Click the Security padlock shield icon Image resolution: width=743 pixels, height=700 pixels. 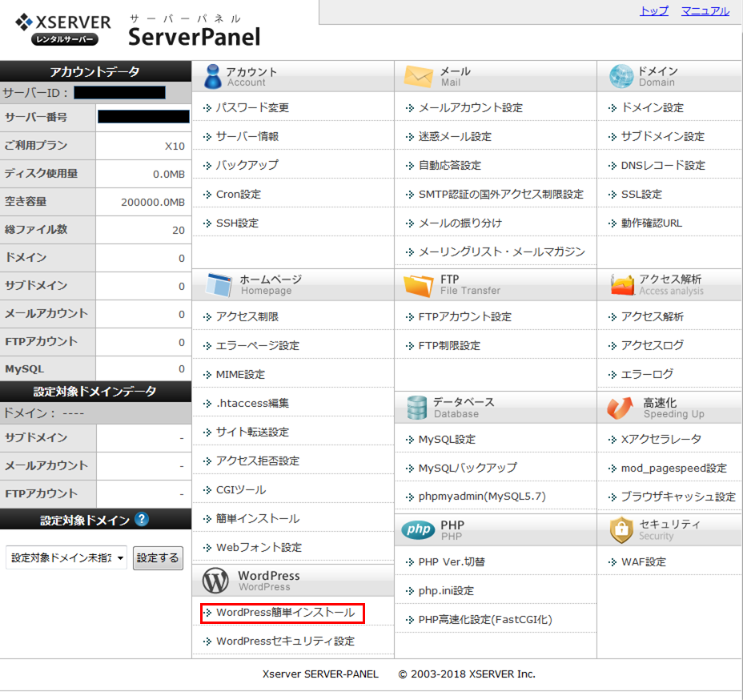(x=621, y=530)
